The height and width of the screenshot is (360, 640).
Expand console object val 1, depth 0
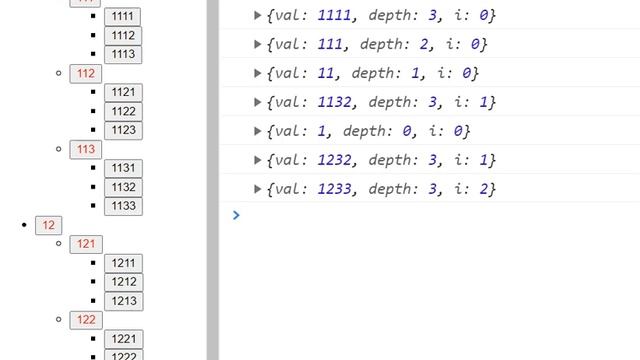(x=258, y=131)
